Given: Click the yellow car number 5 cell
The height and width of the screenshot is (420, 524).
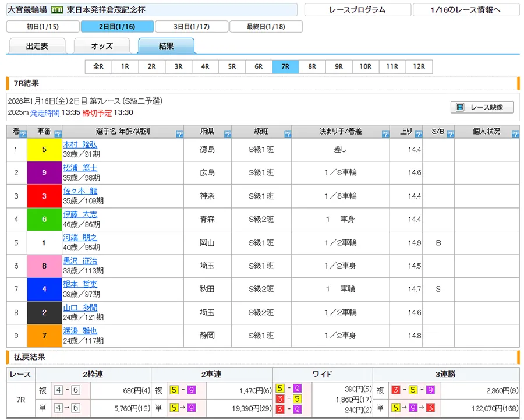Looking at the screenshot, I should (44, 149).
